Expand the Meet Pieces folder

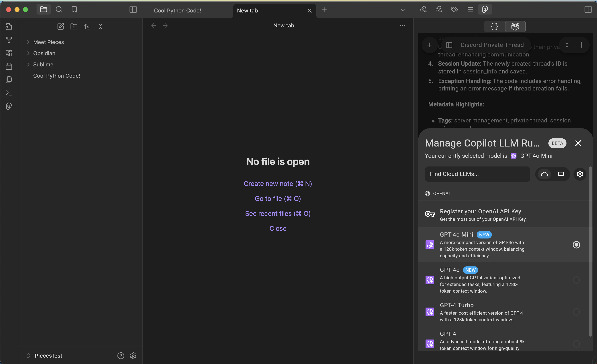tap(28, 42)
